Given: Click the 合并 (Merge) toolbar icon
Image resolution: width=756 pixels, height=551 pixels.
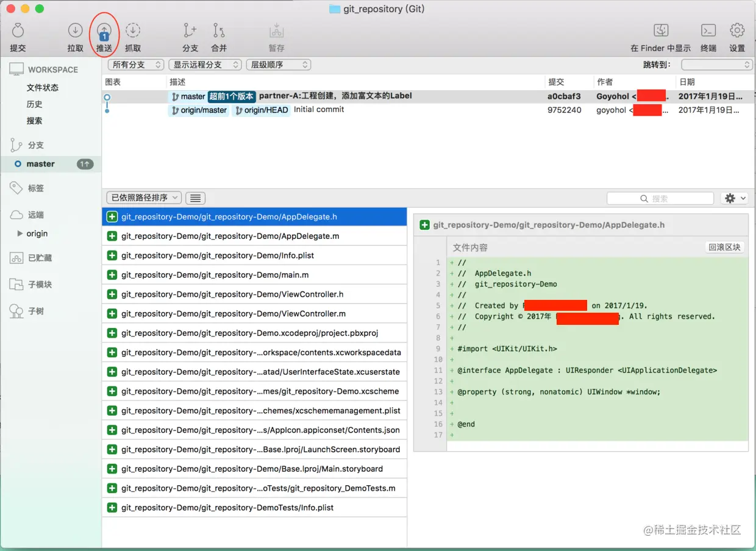Looking at the screenshot, I should click(x=218, y=30).
